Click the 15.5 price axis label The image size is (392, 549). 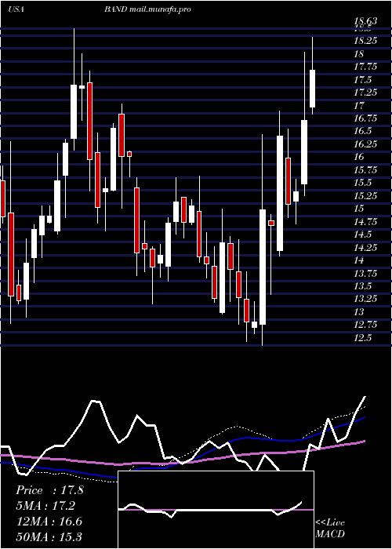pos(362,183)
